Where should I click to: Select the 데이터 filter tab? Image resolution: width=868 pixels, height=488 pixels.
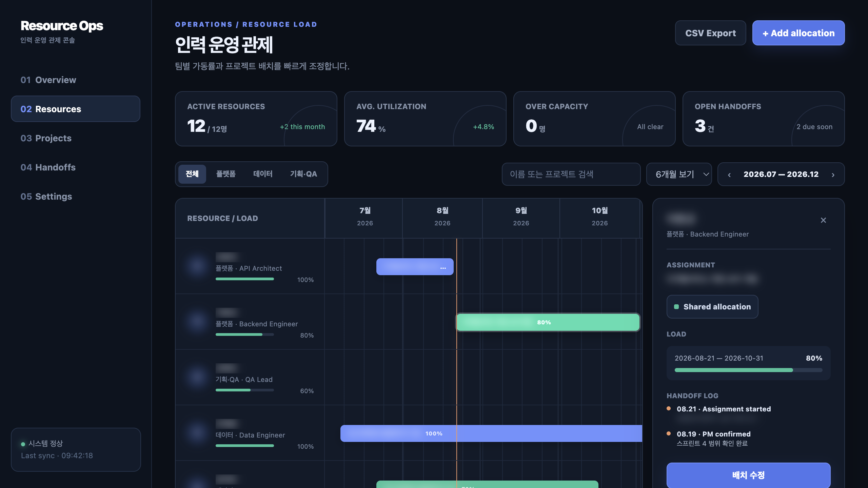(263, 174)
